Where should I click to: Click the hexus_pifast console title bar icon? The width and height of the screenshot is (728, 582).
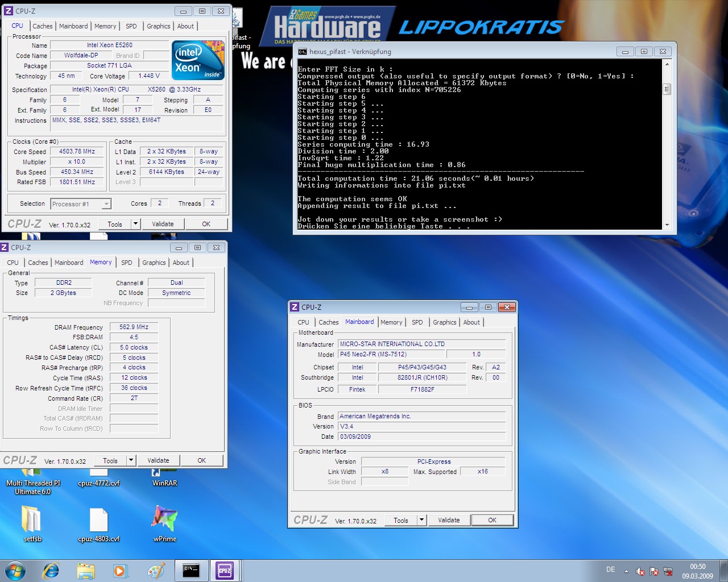tap(303, 52)
